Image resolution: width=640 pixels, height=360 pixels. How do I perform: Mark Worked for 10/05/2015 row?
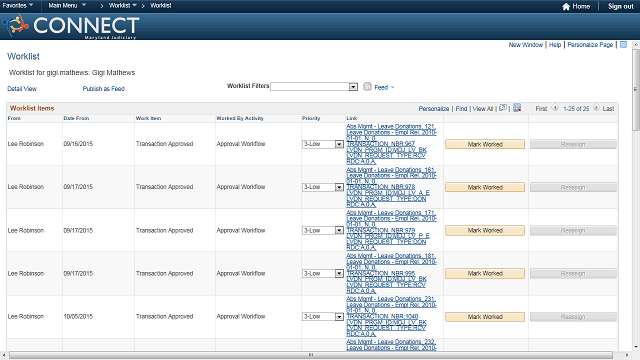click(485, 317)
